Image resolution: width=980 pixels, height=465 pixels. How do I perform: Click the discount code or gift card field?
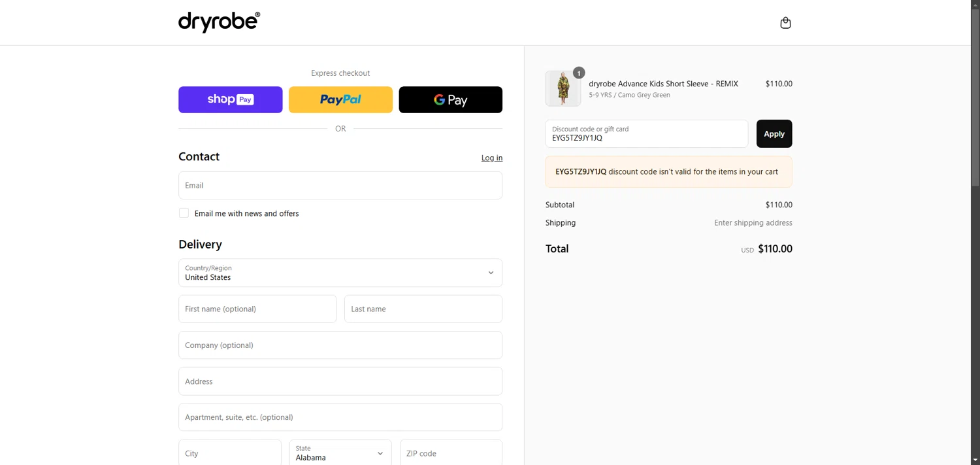(x=647, y=133)
